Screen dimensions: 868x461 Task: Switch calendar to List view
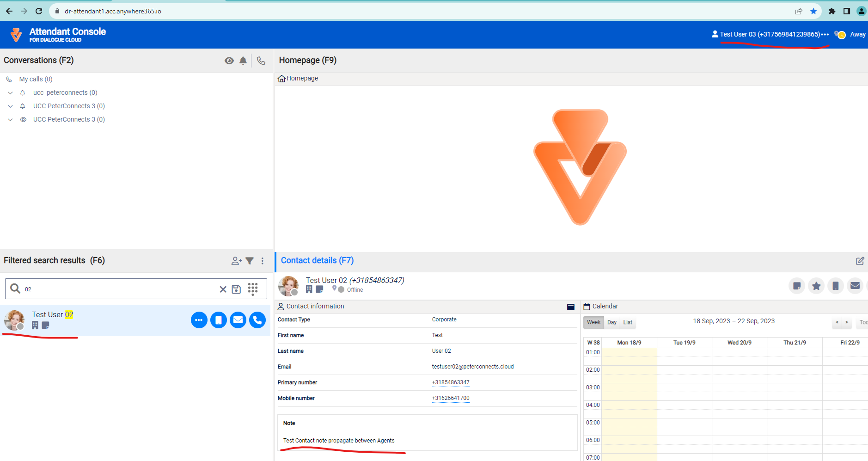point(628,322)
